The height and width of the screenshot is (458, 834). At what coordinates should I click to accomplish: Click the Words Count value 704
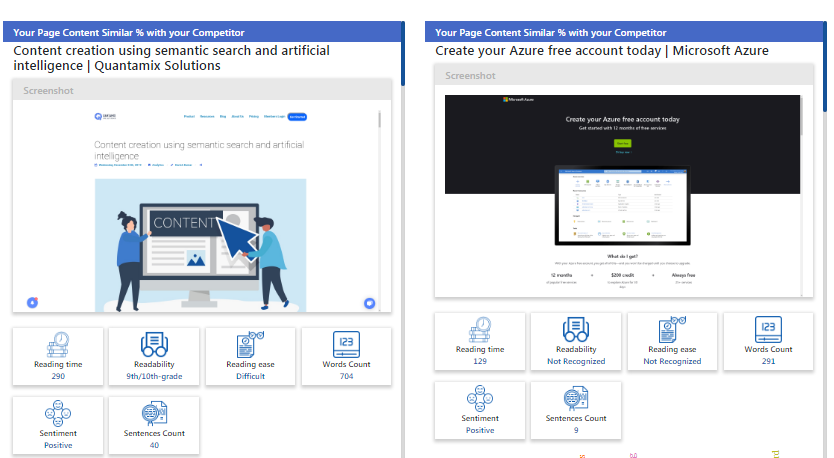tap(346, 376)
